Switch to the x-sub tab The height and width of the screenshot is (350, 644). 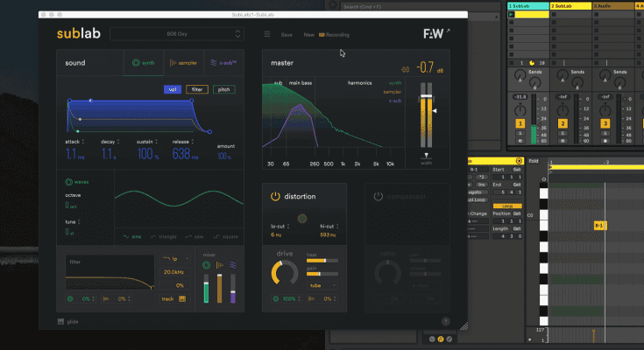(x=223, y=63)
